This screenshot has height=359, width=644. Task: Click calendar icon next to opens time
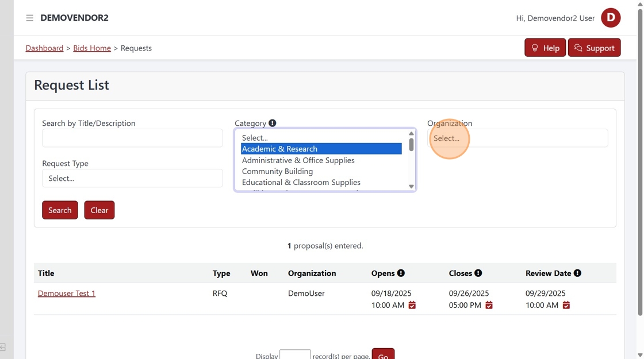pos(412,305)
